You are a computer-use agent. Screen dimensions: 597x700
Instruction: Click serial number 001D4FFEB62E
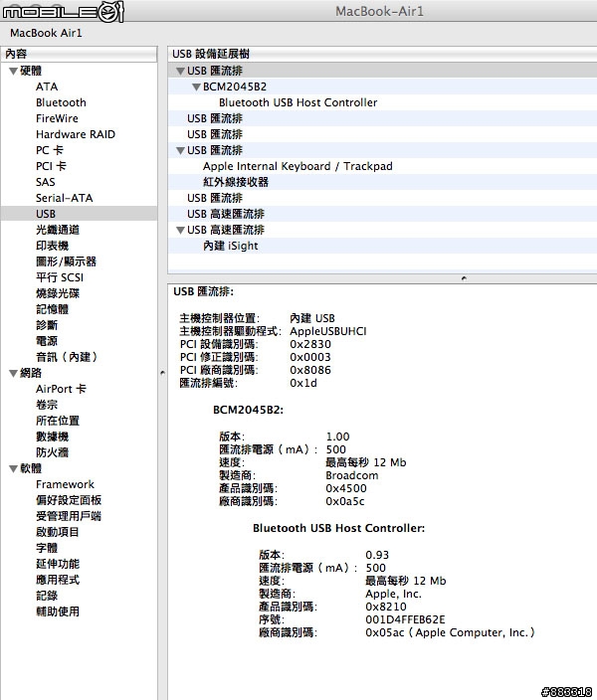[x=405, y=619]
